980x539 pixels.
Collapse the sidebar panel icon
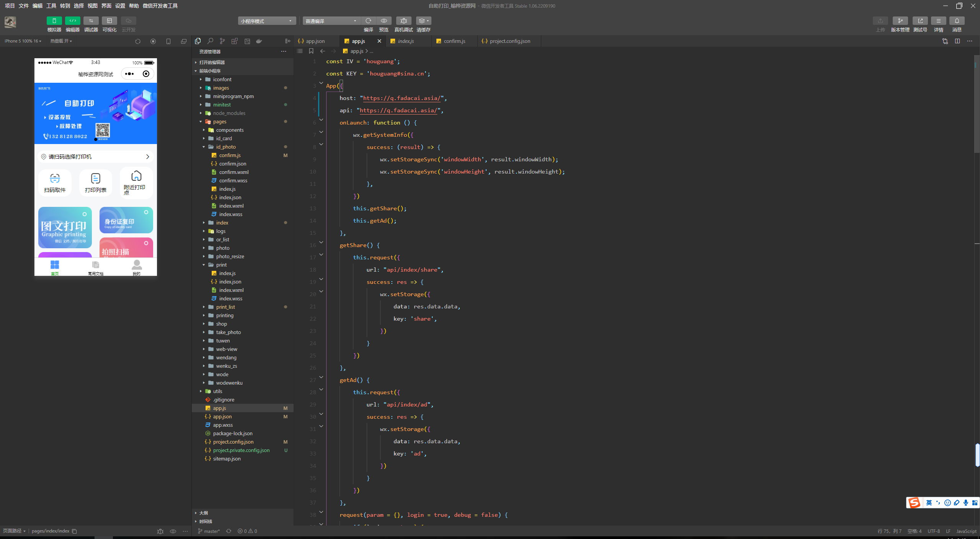(288, 41)
